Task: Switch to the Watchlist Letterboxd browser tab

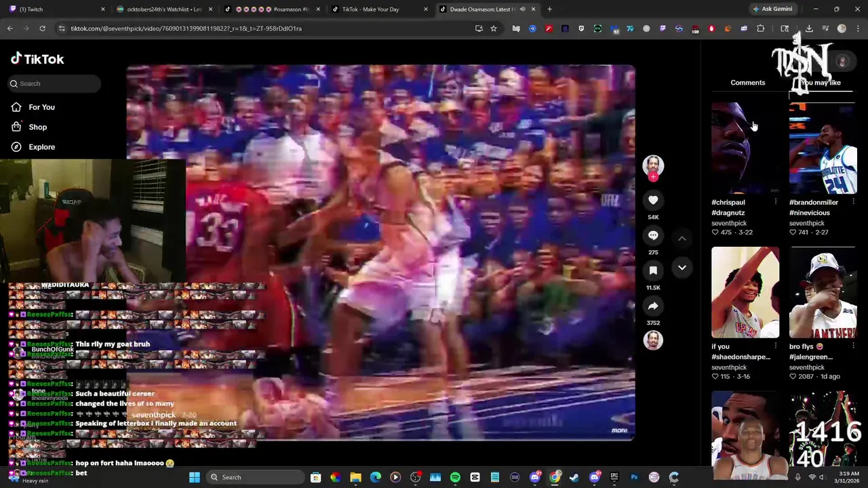Action: (165, 9)
